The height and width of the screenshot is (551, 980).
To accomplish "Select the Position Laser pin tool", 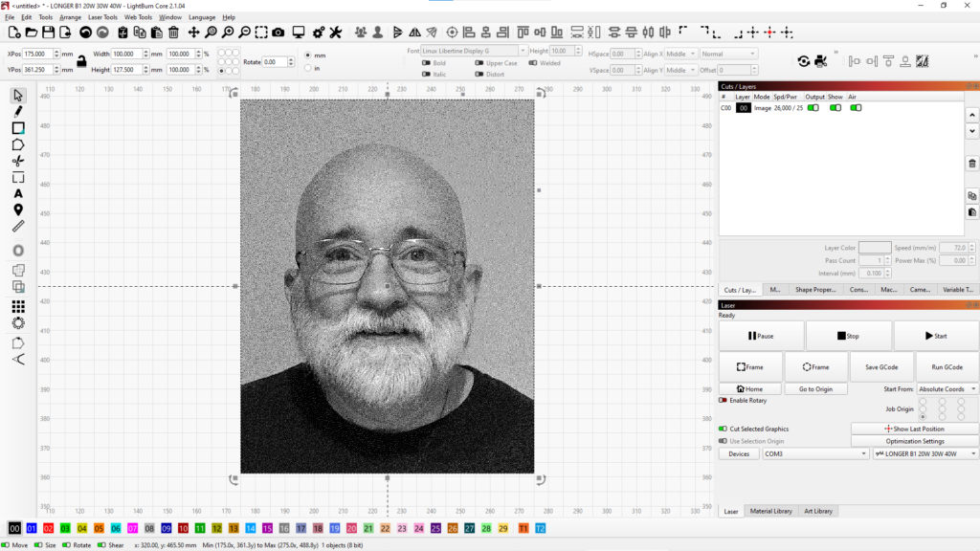I will click(x=18, y=209).
